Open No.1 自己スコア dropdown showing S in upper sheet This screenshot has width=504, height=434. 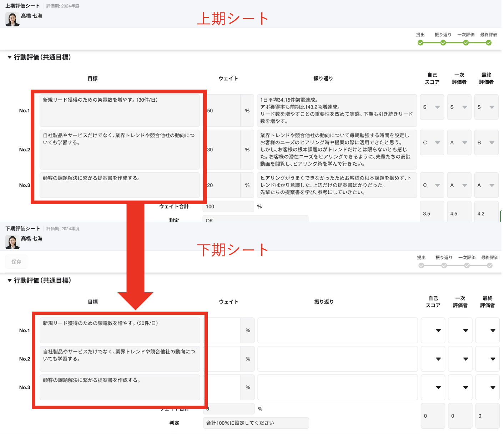coord(432,107)
